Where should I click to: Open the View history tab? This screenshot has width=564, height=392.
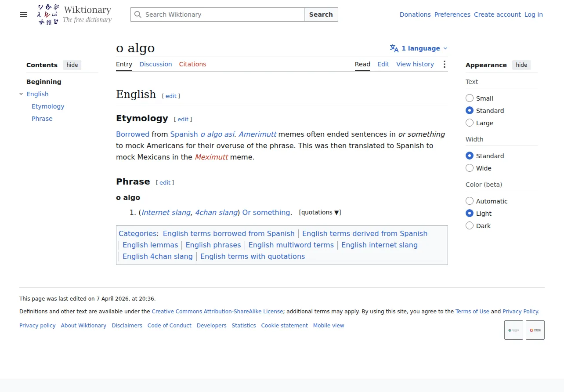point(415,64)
